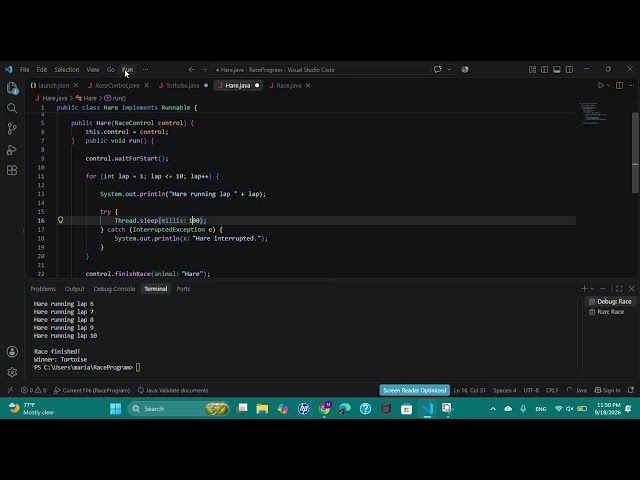Click errors and warnings count in status bar
Viewport: 640px width, 480px height.
[x=34, y=390]
